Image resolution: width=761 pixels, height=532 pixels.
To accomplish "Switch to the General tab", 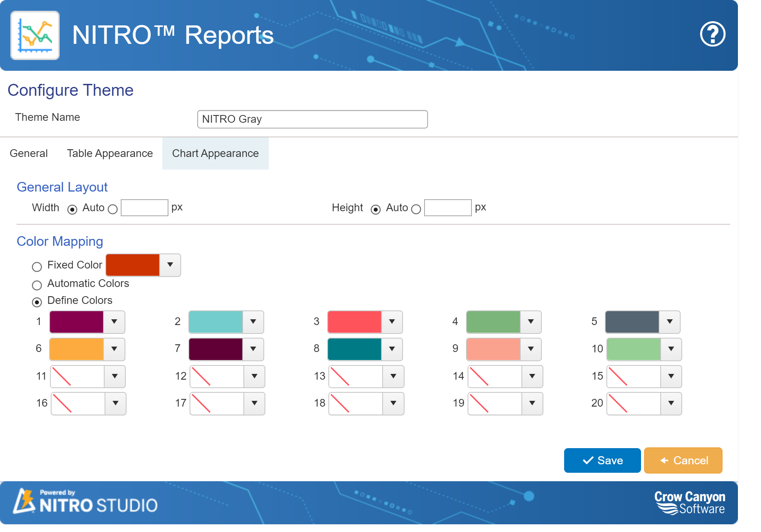I will pos(29,153).
